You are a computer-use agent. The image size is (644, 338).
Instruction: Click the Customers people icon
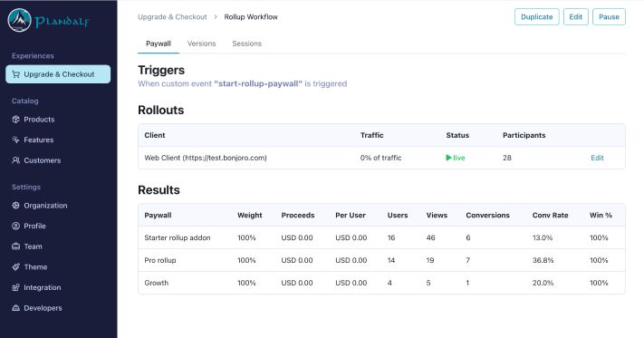point(16,160)
